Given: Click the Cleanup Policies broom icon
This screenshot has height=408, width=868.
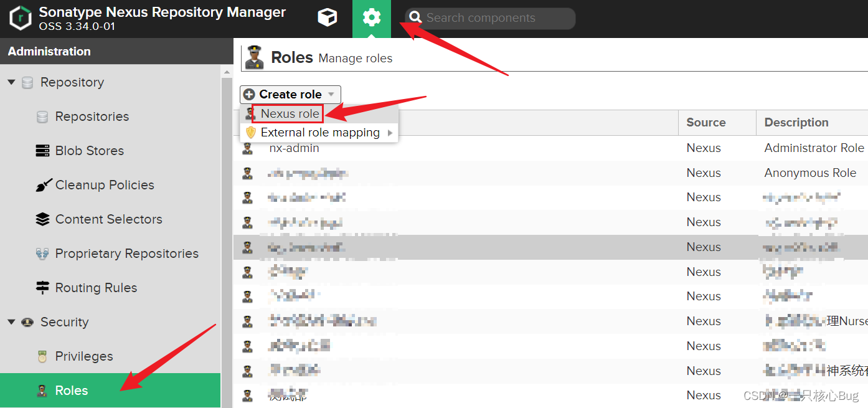Looking at the screenshot, I should (x=43, y=185).
